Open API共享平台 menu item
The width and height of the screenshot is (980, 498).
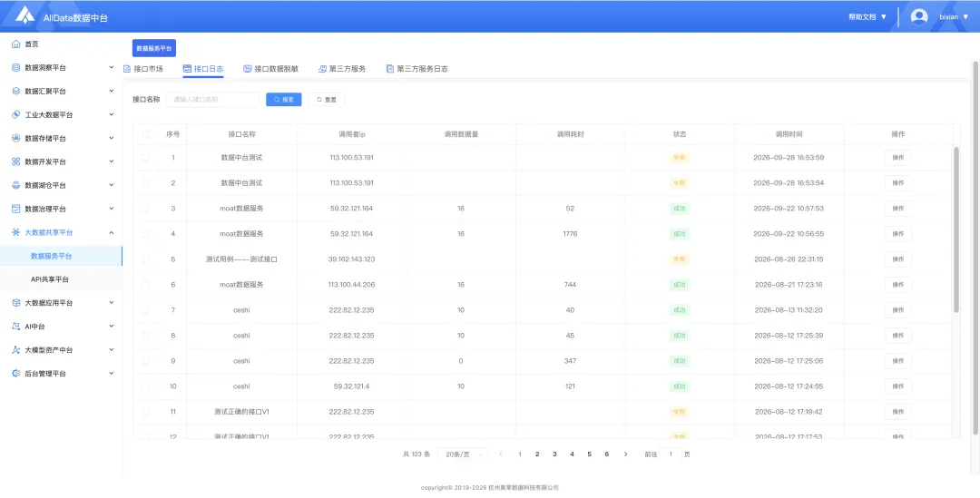pyautogui.click(x=50, y=279)
